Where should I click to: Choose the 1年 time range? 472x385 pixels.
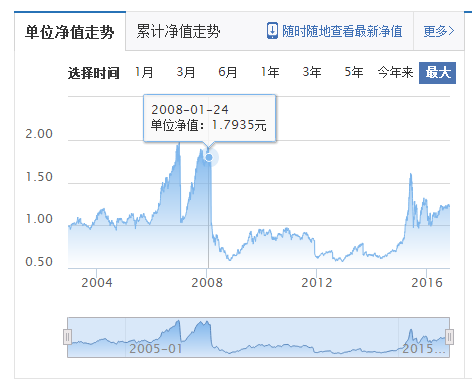pyautogui.click(x=270, y=72)
